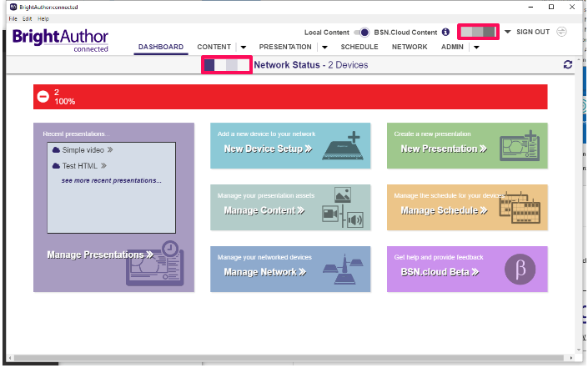This screenshot has width=588, height=368.
Task: Switch to the Presentation tab
Action: pyautogui.click(x=285, y=47)
